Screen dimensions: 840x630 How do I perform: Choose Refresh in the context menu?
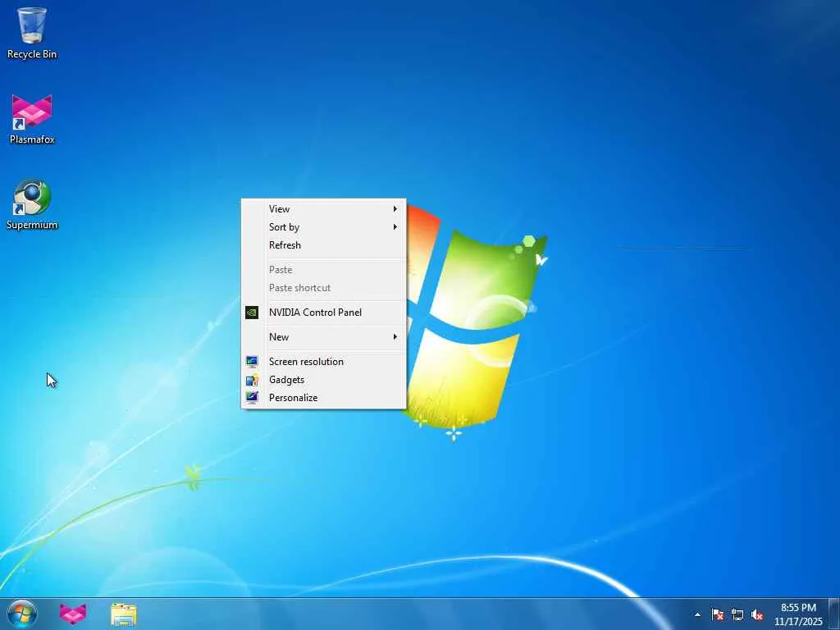323,245
